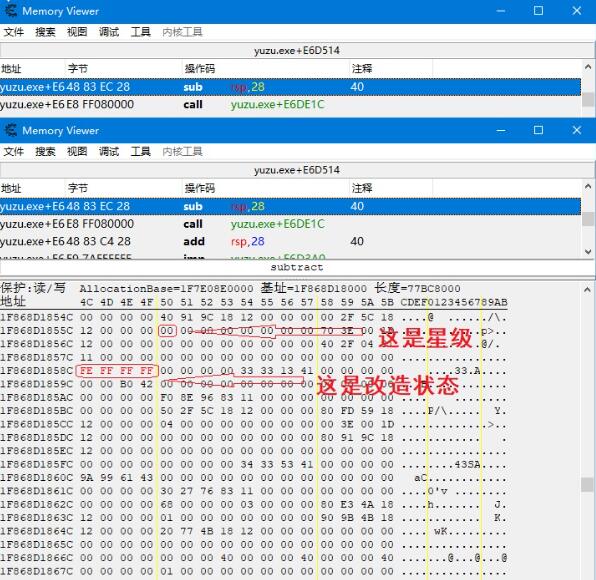Select add rsp,28 row in lower disassembler
Viewport: 596px width, 580px height.
[x=290, y=241]
